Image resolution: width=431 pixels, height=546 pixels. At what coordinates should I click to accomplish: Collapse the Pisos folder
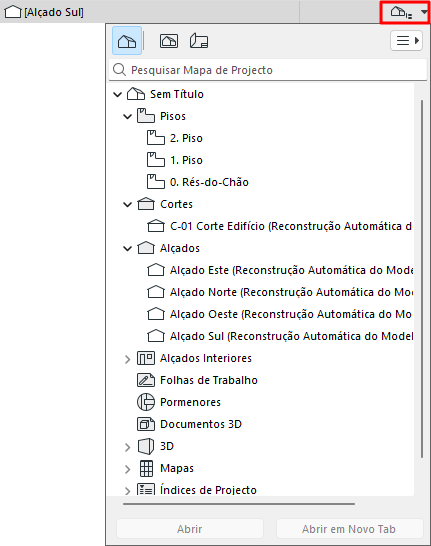(x=128, y=116)
